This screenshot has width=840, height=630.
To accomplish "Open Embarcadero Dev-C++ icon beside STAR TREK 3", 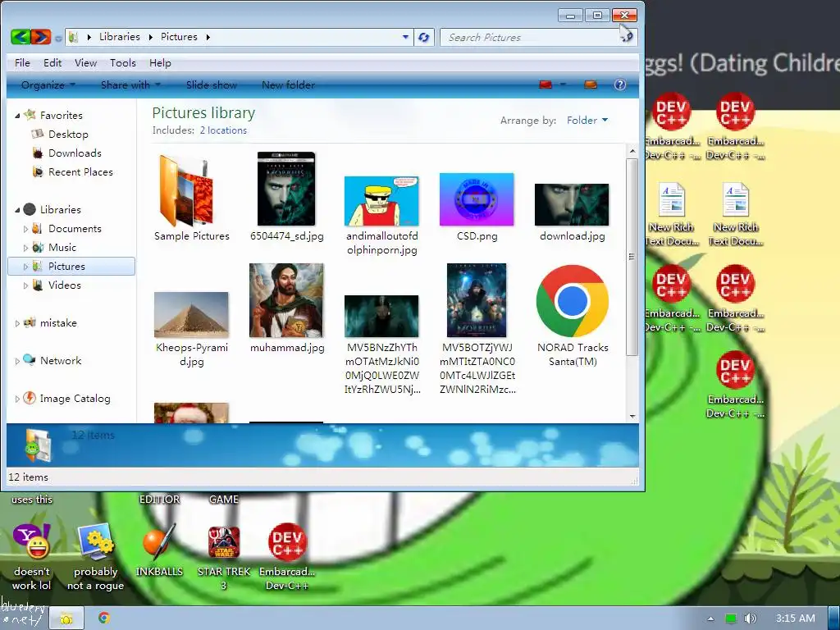I will coord(287,557).
